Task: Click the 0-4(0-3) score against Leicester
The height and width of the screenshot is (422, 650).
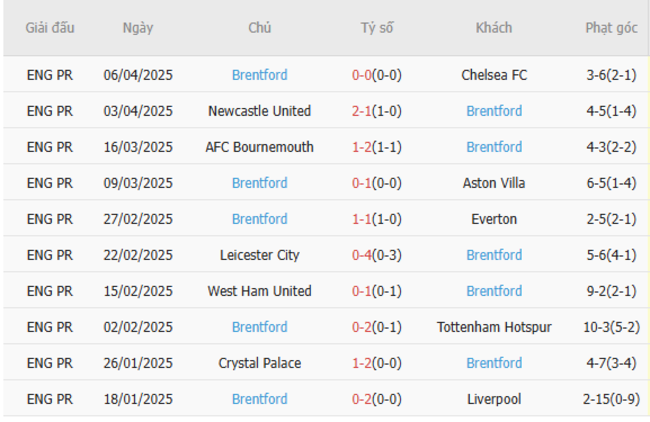Action: (377, 255)
